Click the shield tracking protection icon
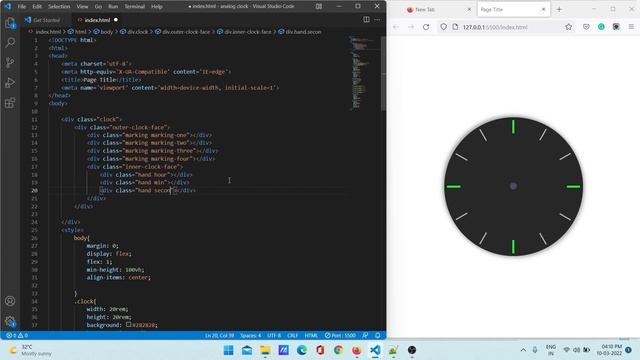Viewport: 640px width, 360px height. point(443,27)
